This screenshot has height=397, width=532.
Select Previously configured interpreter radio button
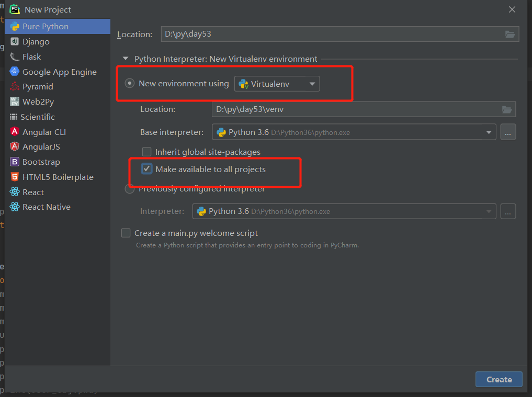click(130, 189)
